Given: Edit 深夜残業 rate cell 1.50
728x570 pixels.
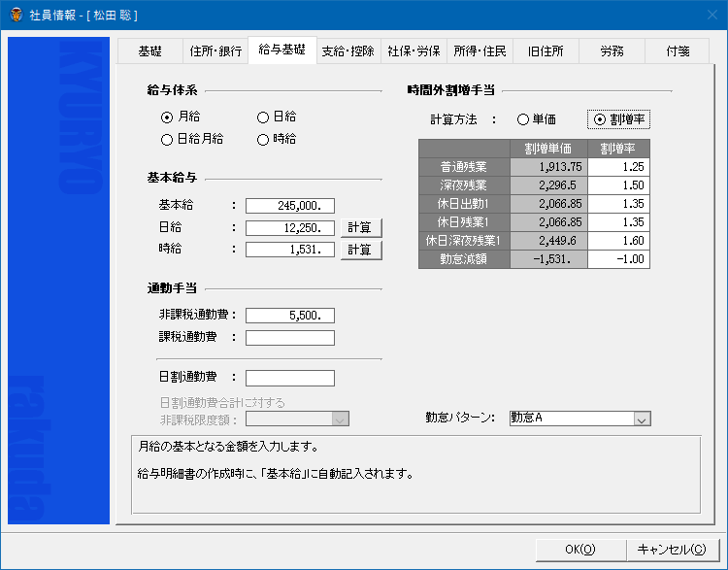Looking at the screenshot, I should pyautogui.click(x=618, y=185).
